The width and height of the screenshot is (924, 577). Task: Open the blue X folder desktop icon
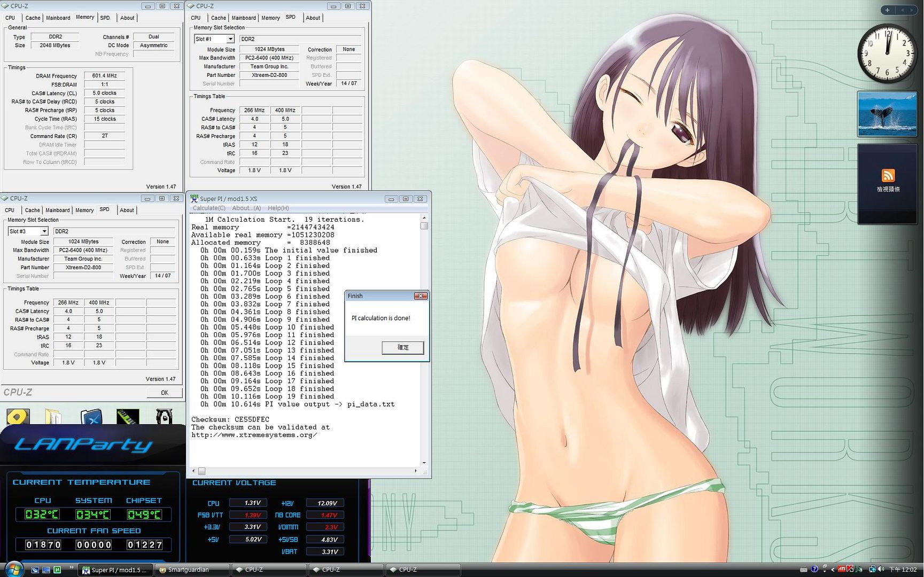click(91, 417)
